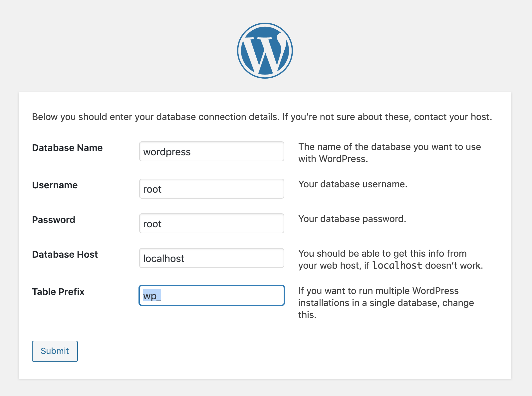Click into the Password field
This screenshot has height=396, width=532.
[x=212, y=223]
